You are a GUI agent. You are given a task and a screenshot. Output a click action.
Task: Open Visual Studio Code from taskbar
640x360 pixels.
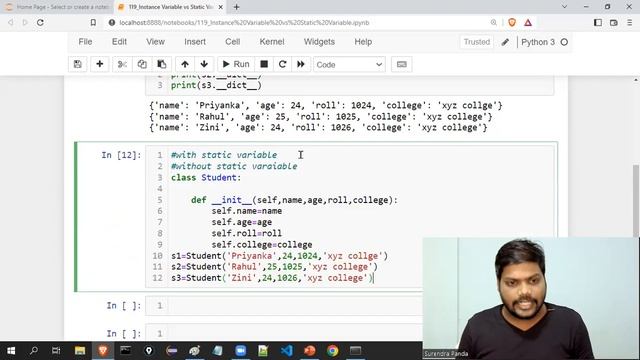pyautogui.click(x=287, y=351)
